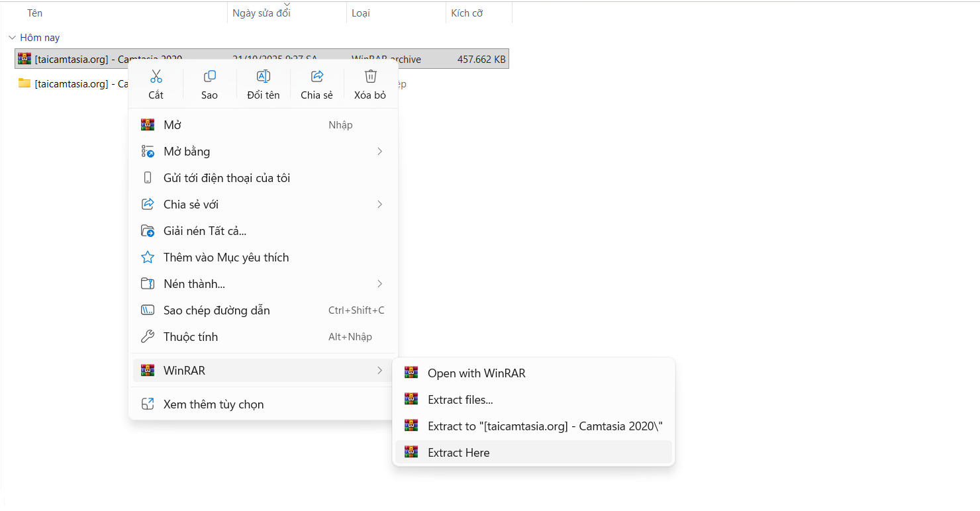980x511 pixels.
Task: Choose Extract files... option
Action: 460,400
